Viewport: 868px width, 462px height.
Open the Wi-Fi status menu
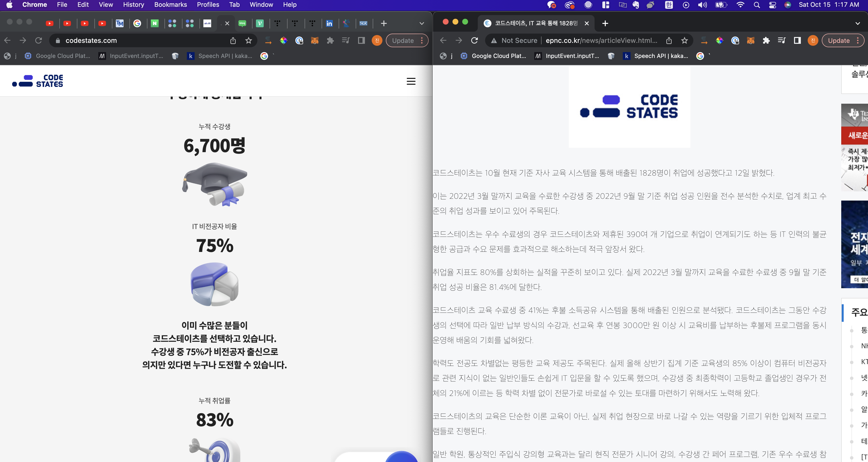[x=740, y=5]
